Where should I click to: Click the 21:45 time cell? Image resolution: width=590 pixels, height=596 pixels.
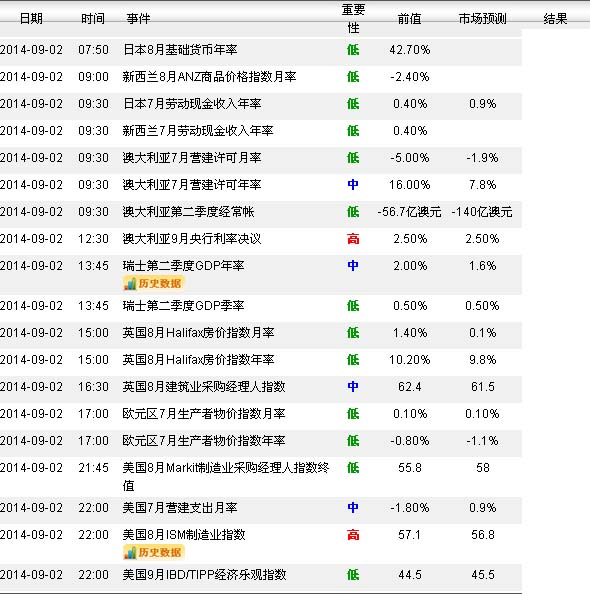[93, 468]
